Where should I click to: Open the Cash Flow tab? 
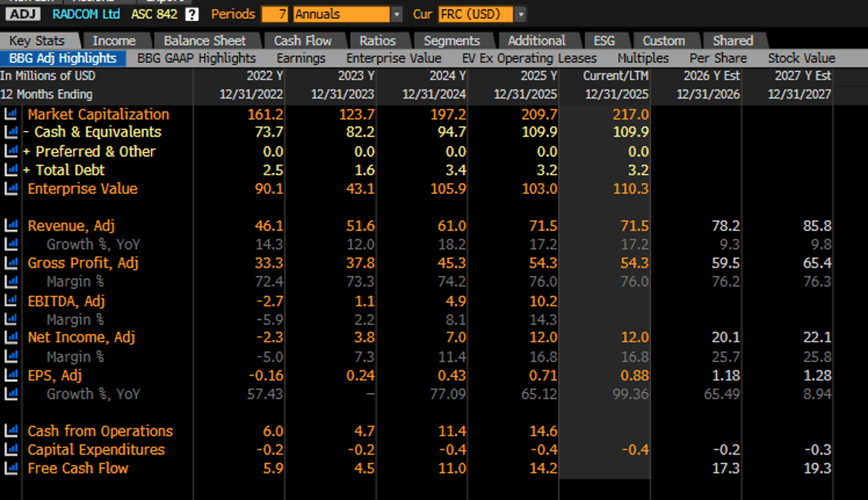pyautogui.click(x=302, y=41)
